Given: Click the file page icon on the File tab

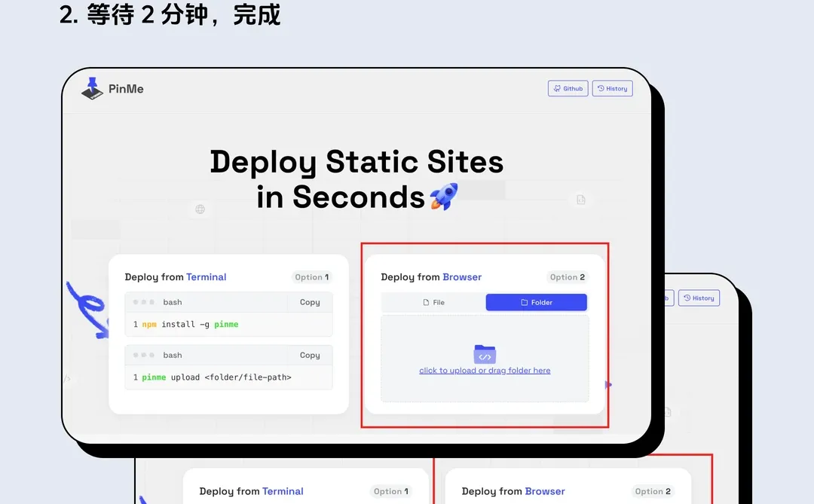Looking at the screenshot, I should [426, 301].
